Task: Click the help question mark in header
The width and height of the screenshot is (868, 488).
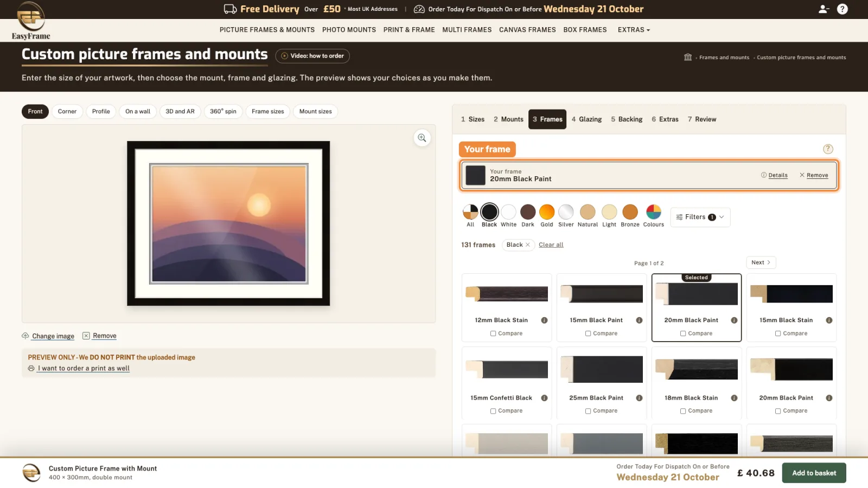Action: 842,9
